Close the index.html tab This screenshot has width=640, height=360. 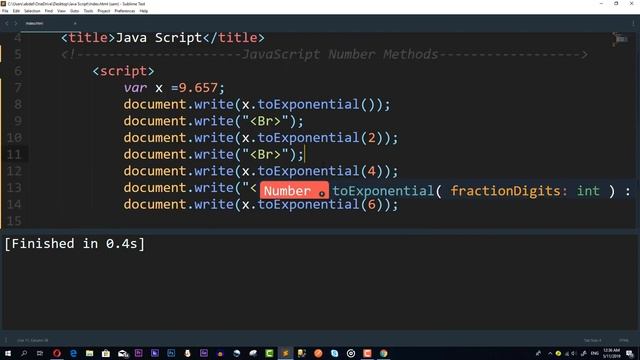[75, 23]
